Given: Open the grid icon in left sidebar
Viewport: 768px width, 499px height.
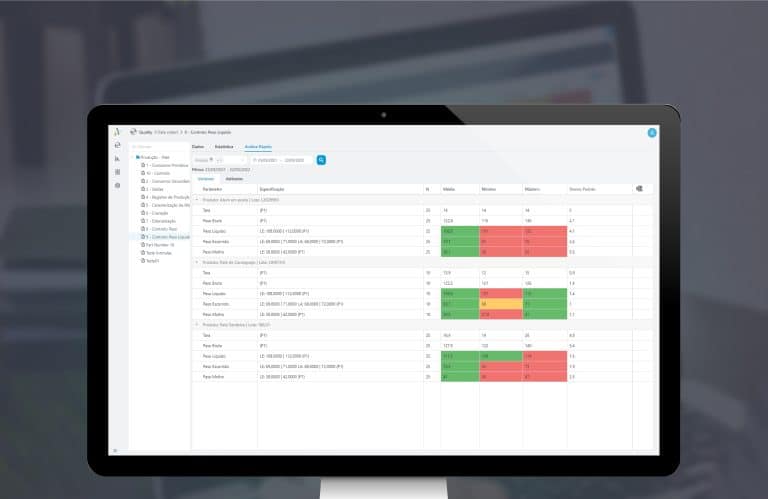Looking at the screenshot, I should [117, 172].
